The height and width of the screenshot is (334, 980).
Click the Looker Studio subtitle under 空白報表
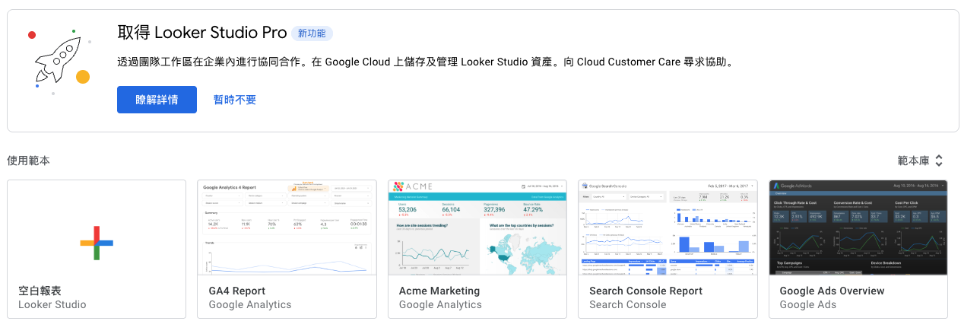point(52,304)
